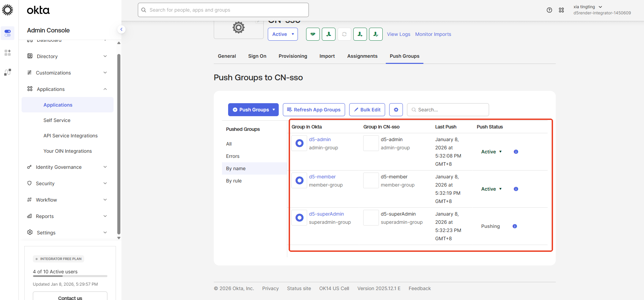Open the Push Groups dropdown button
The image size is (644, 300).
pyautogui.click(x=253, y=110)
